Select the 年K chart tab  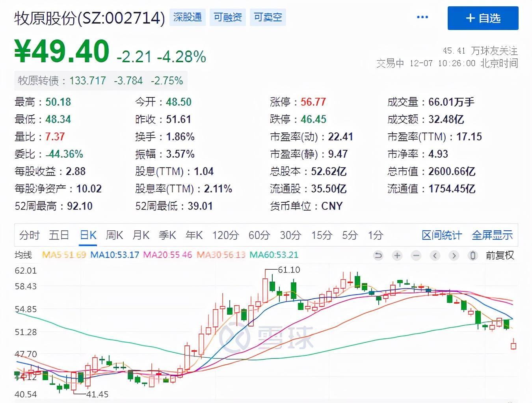tap(194, 235)
